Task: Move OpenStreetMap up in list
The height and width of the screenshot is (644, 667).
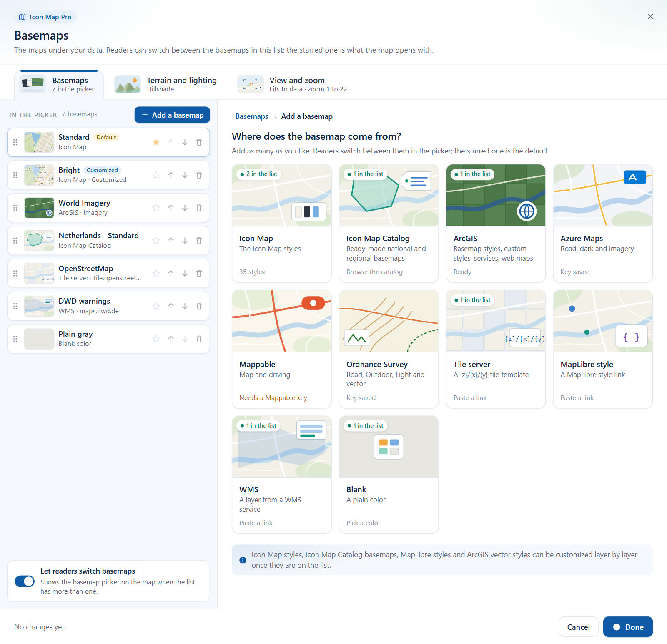Action: (171, 273)
